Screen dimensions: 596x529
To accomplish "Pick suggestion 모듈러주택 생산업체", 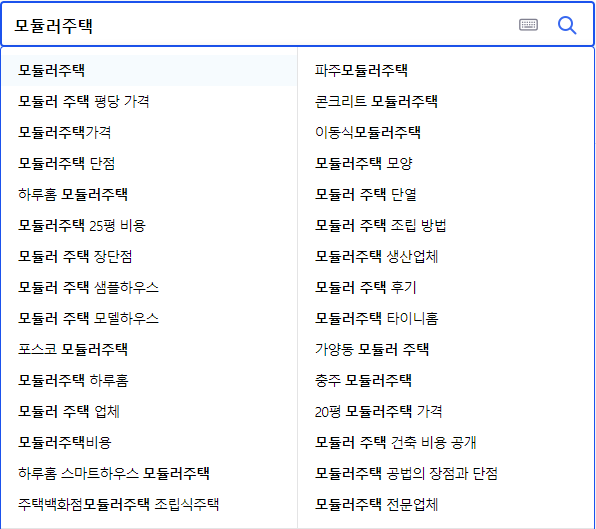I will click(377, 256).
